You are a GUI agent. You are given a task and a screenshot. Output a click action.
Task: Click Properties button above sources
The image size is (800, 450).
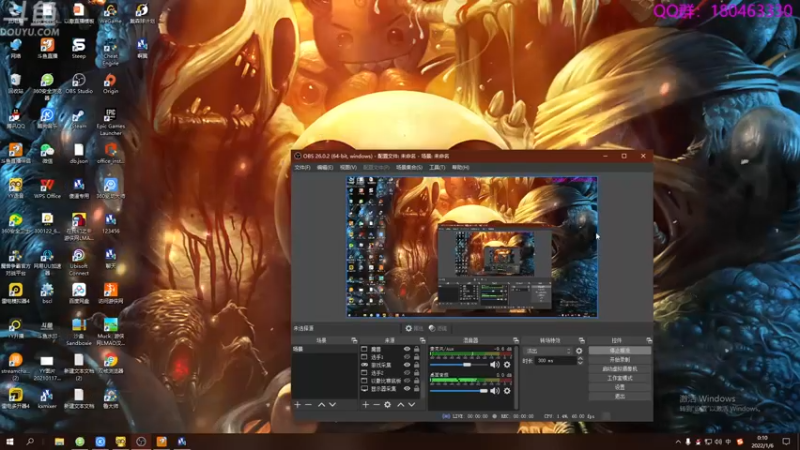point(414,329)
